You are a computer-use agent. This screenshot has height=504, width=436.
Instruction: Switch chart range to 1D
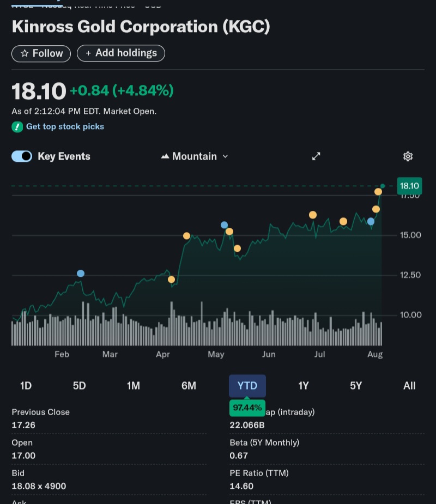pyautogui.click(x=26, y=386)
